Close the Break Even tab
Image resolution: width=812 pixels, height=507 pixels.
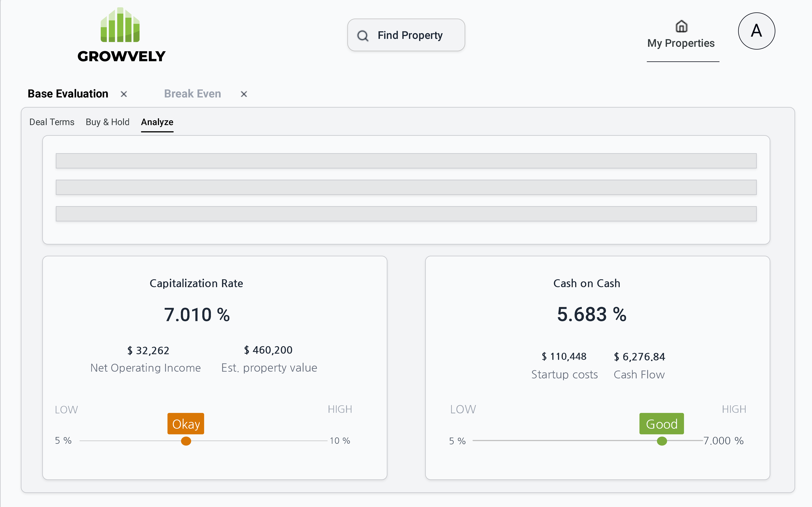(x=244, y=94)
